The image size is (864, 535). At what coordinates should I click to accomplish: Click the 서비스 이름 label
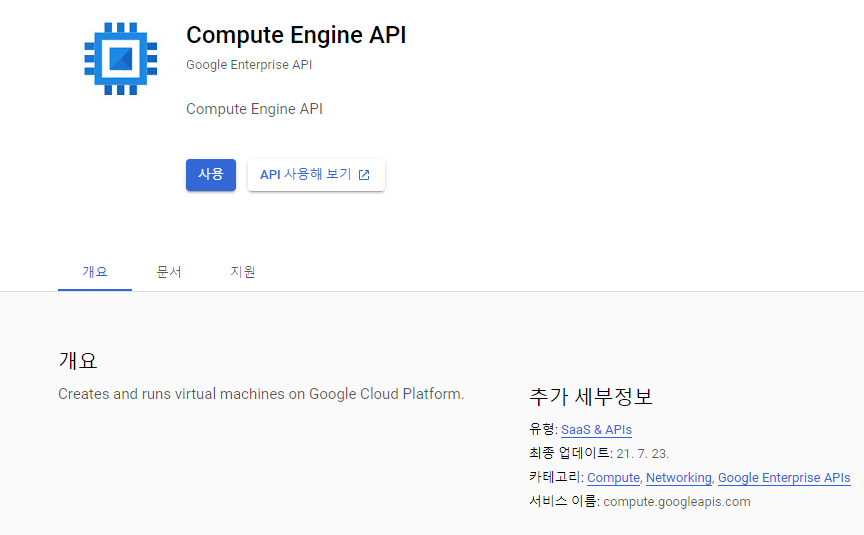(x=564, y=501)
